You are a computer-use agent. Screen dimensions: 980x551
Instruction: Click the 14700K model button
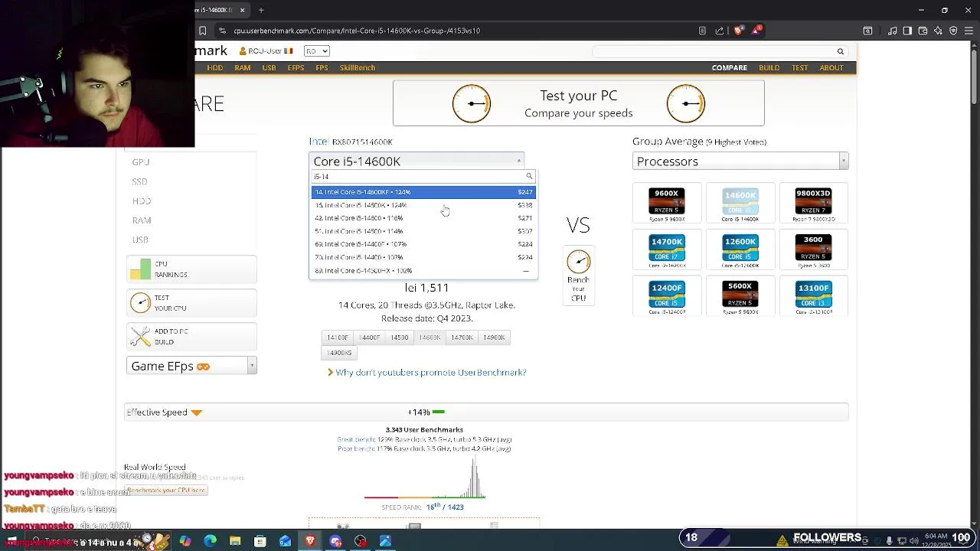click(x=462, y=337)
